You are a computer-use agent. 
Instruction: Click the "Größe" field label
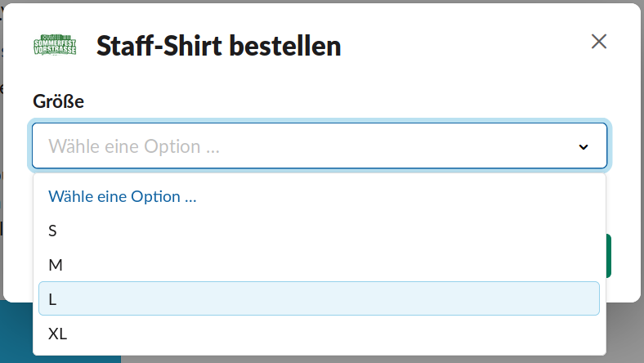59,101
